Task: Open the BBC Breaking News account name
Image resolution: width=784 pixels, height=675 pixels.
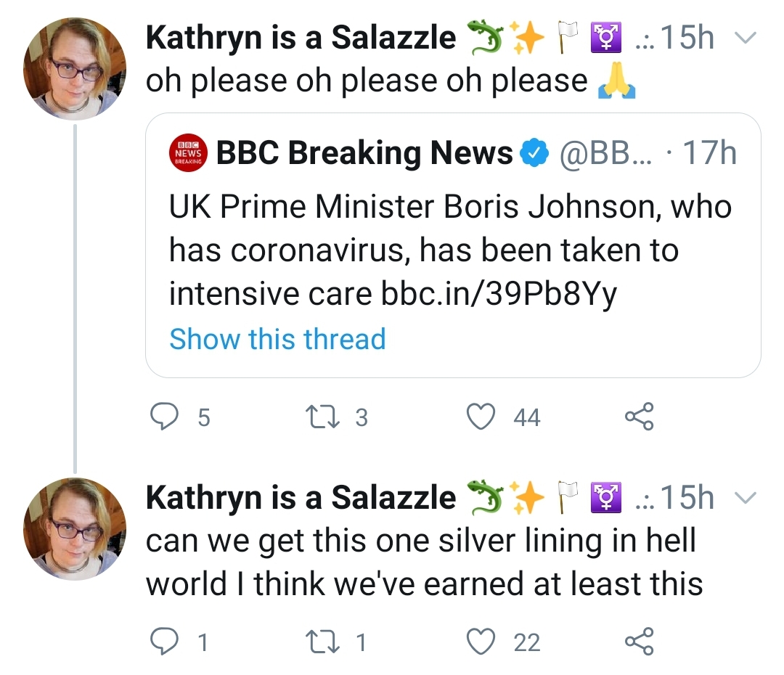Action: 364,152
